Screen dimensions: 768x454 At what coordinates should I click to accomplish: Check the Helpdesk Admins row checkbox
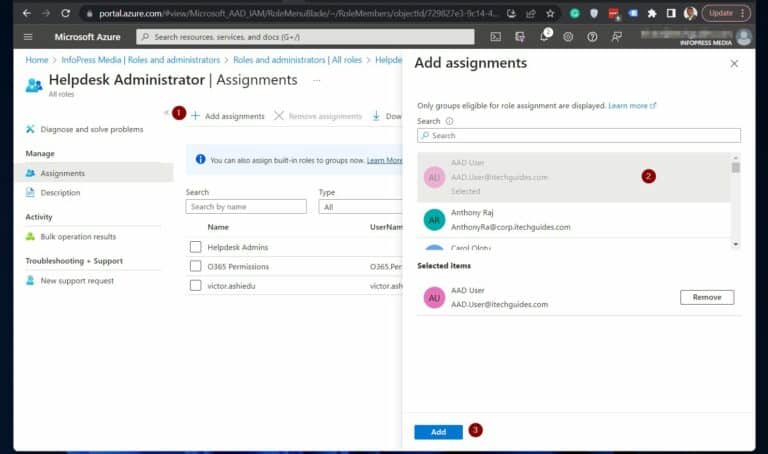[x=195, y=247]
